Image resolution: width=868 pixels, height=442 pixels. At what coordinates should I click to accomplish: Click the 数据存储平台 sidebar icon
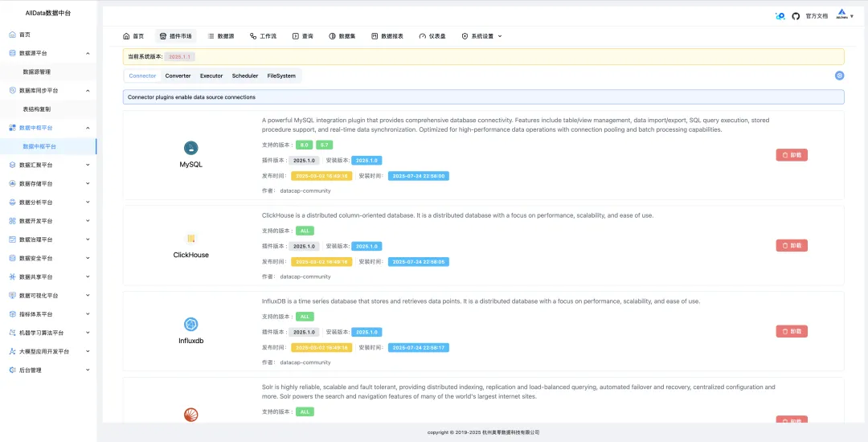[x=12, y=184]
